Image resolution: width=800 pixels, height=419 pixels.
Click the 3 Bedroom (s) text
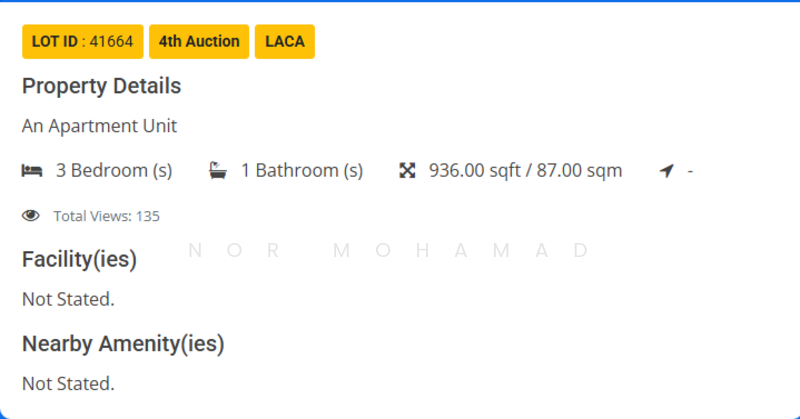[114, 171]
